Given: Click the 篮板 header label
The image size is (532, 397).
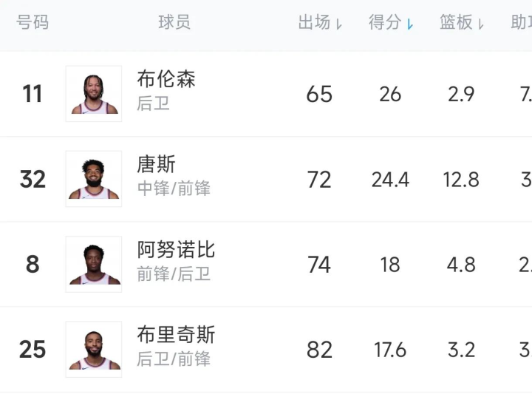Looking at the screenshot, I should (456, 22).
